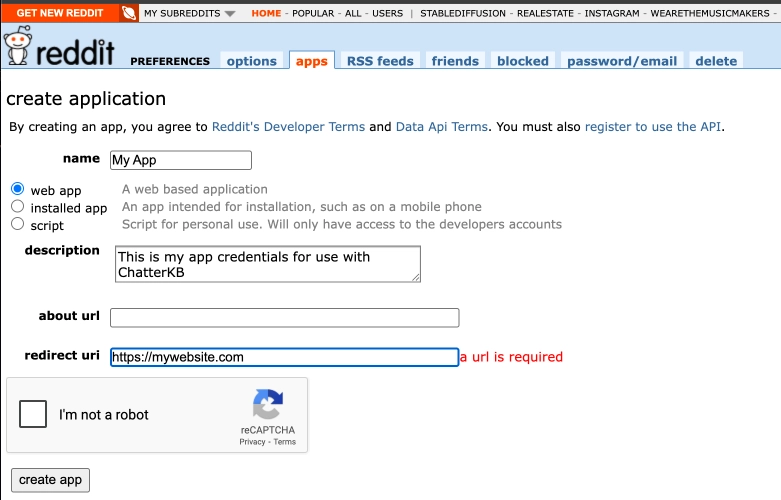Select the script radio button
This screenshot has width=781, height=500.
[17, 224]
